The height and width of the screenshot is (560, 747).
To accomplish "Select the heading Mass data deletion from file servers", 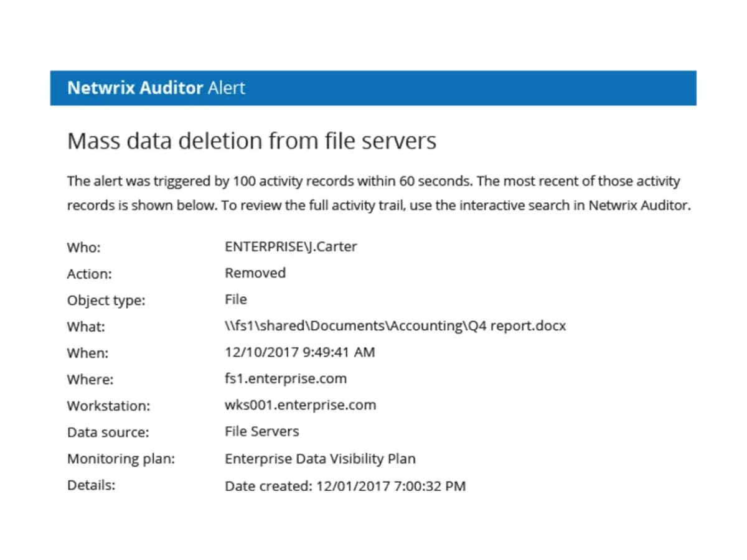I will click(x=251, y=141).
